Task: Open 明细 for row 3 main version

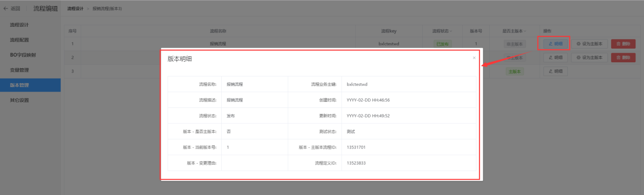Action: (x=555, y=71)
